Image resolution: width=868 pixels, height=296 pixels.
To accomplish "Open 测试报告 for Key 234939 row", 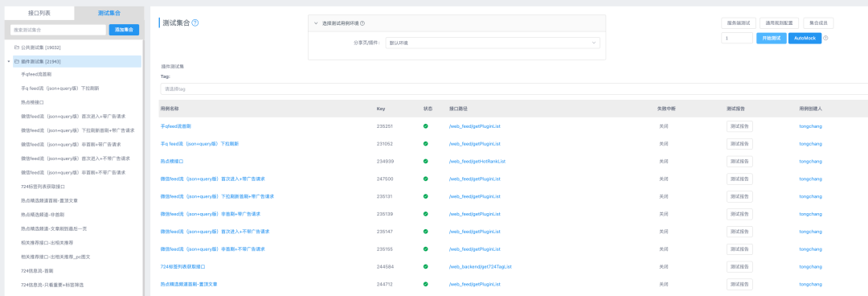I will 739,162.
